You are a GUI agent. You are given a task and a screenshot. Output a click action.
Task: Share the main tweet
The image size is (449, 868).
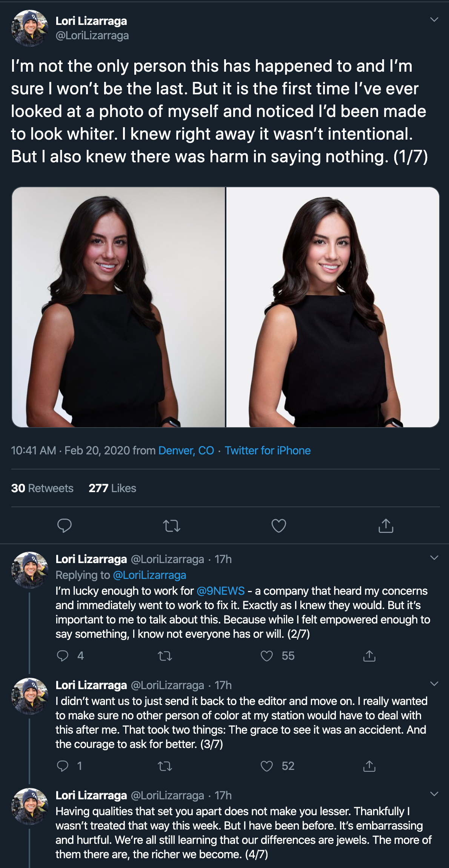386,526
